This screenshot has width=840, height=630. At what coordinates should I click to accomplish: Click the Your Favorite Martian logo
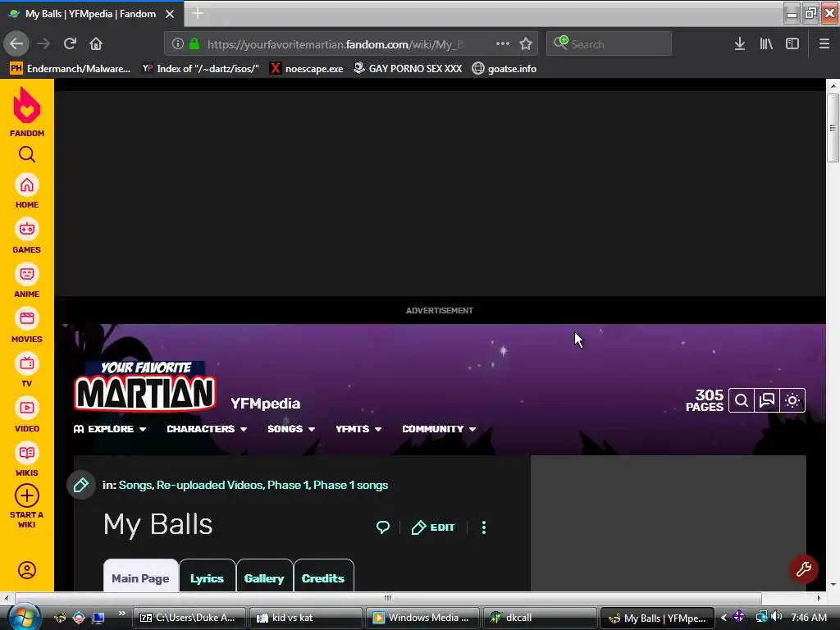tap(144, 386)
